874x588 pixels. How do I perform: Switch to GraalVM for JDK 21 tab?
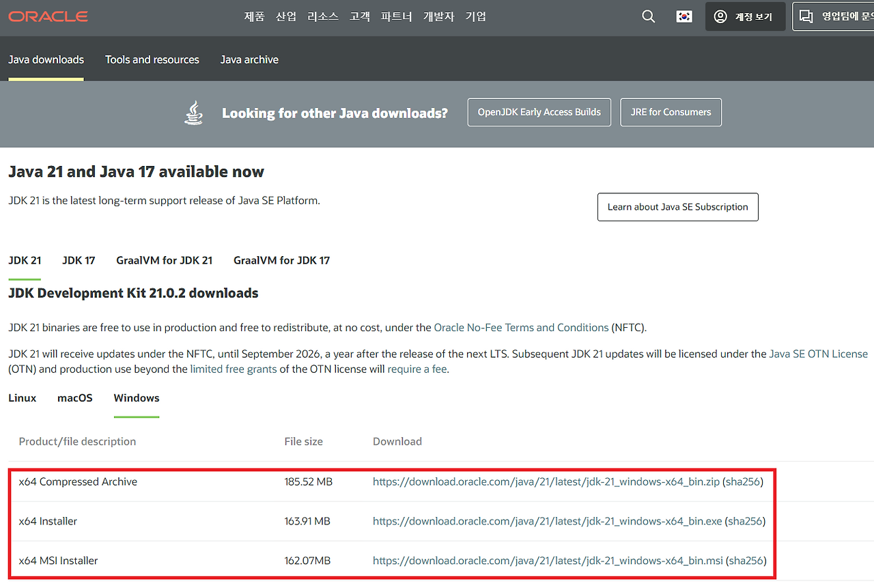[x=164, y=260]
